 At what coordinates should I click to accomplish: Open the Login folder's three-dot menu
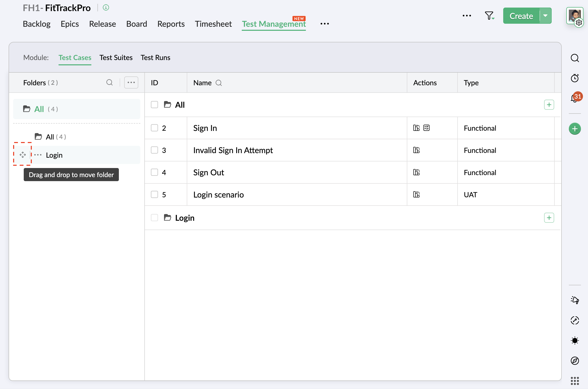38,155
